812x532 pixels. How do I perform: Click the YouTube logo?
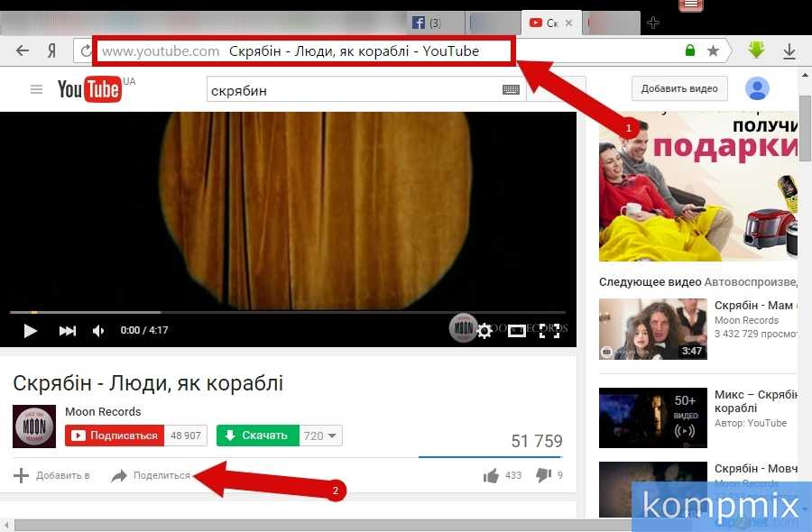pyautogui.click(x=90, y=89)
